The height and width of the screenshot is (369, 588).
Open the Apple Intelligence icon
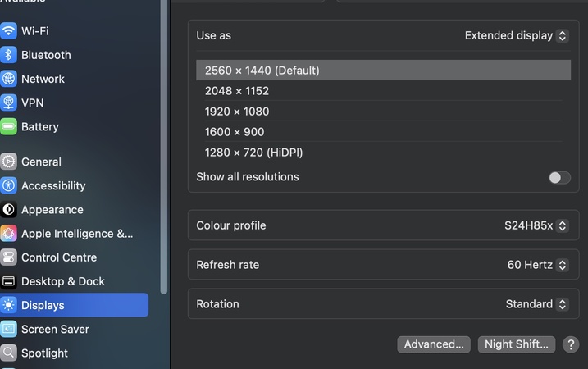pyautogui.click(x=8, y=234)
